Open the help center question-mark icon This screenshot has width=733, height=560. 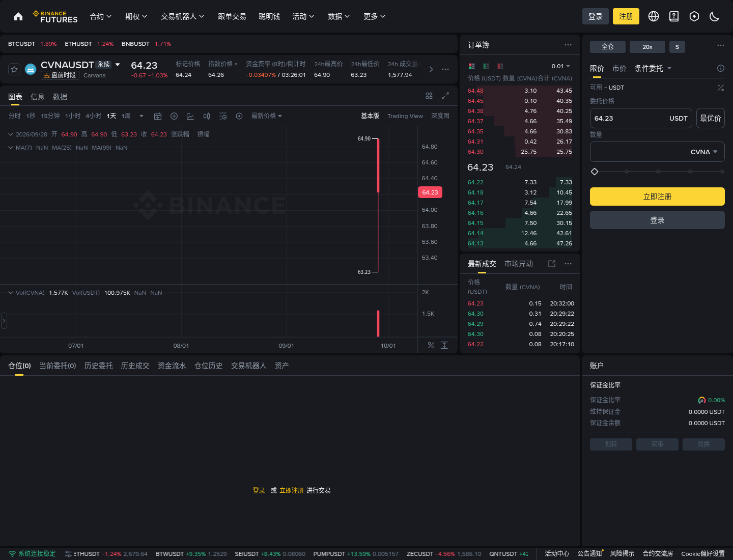coord(674,16)
